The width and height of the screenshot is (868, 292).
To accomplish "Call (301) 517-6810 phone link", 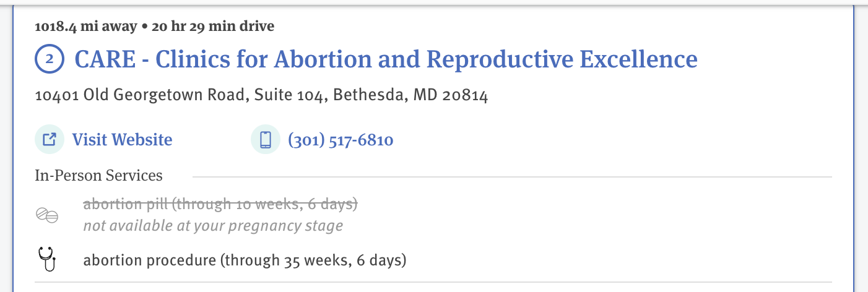I will click(x=341, y=140).
